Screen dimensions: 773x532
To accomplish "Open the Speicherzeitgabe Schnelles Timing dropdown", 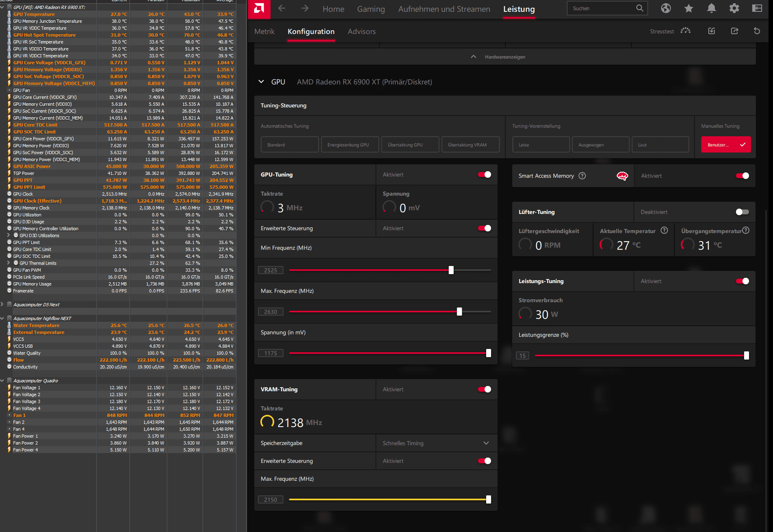I will [436, 443].
